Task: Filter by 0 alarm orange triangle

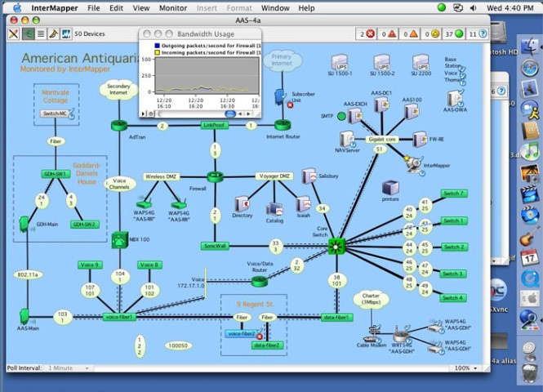Action: pyautogui.click(x=409, y=34)
